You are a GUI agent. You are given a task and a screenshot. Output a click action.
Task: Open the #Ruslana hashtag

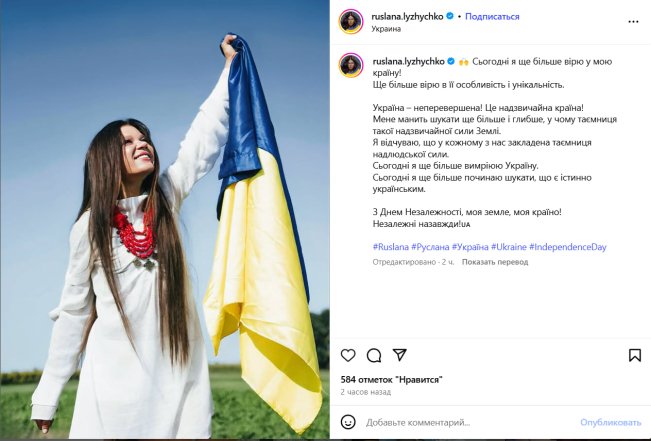[x=391, y=247]
